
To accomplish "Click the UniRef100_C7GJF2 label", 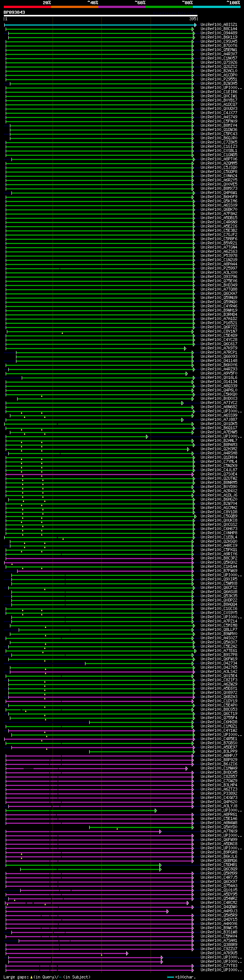I will click(219, 235).
